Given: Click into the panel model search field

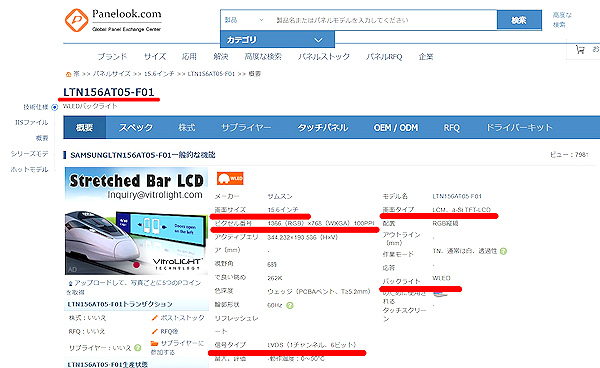Looking at the screenshot, I should 383,20.
